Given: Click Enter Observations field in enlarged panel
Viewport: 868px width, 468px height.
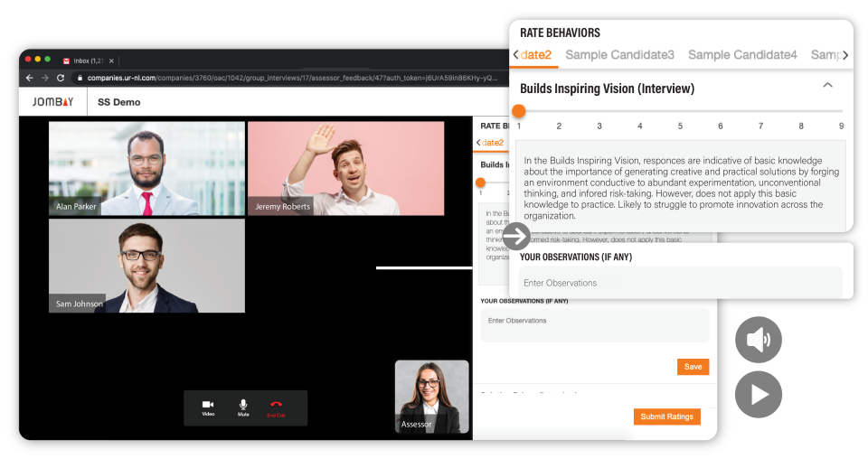Looking at the screenshot, I should coord(680,283).
